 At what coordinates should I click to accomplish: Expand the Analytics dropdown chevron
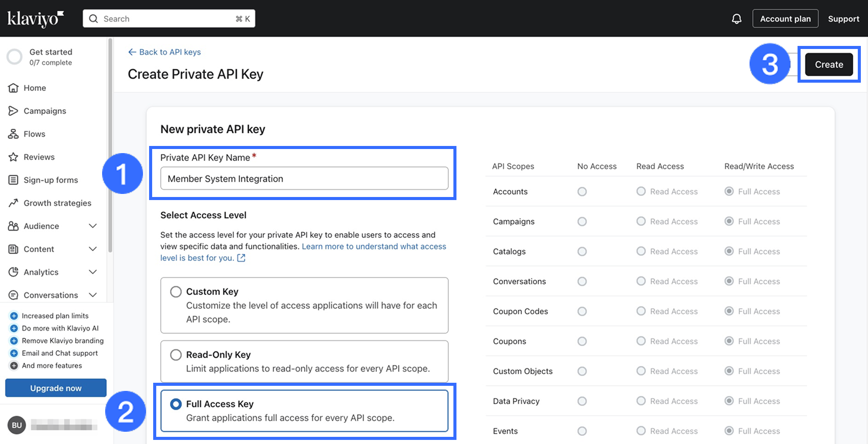point(93,272)
